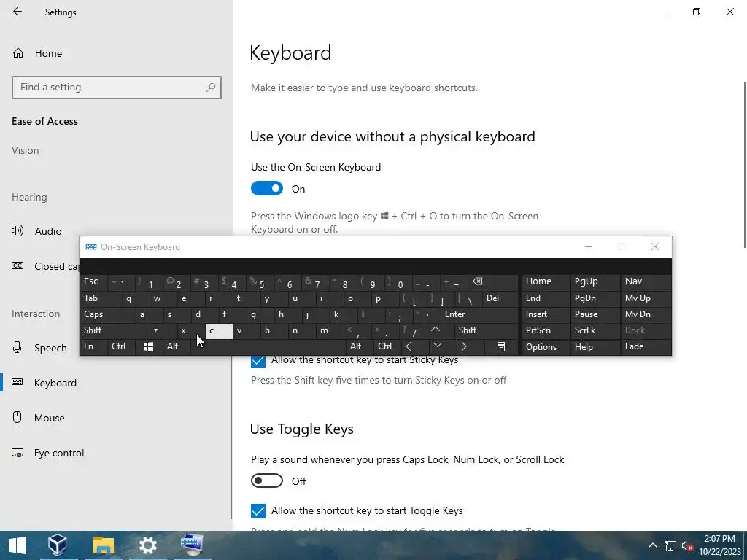Select Keyboard in the sidebar
This screenshot has height=560, width=747.
(x=44, y=383)
